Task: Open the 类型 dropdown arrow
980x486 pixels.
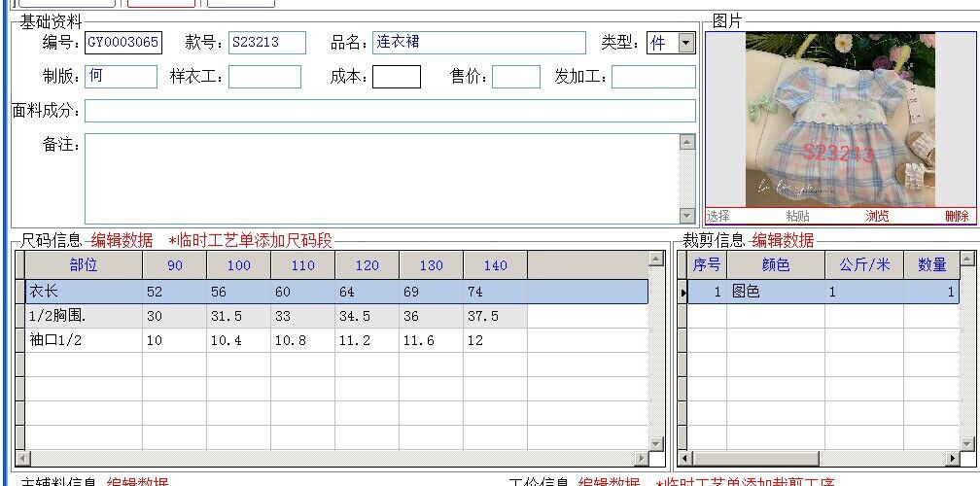Action: (x=686, y=43)
